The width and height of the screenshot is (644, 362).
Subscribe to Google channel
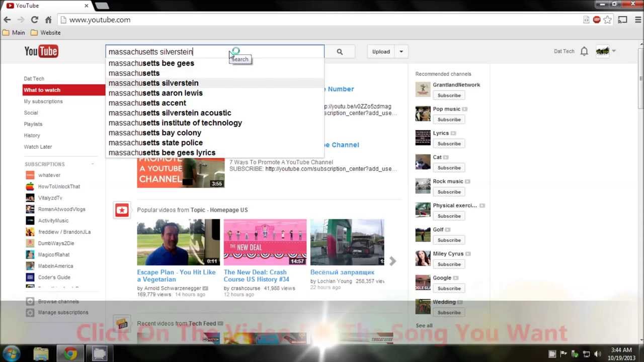click(x=449, y=289)
